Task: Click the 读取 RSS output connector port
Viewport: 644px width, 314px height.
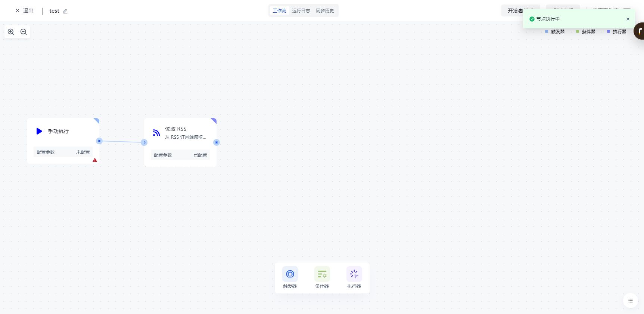Action: (x=217, y=142)
